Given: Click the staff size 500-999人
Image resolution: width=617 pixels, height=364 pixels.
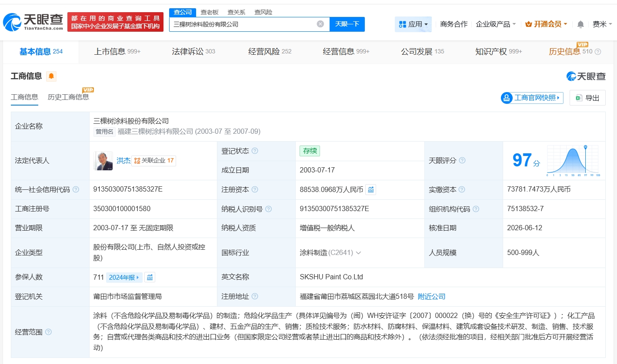Looking at the screenshot, I should click(523, 253).
